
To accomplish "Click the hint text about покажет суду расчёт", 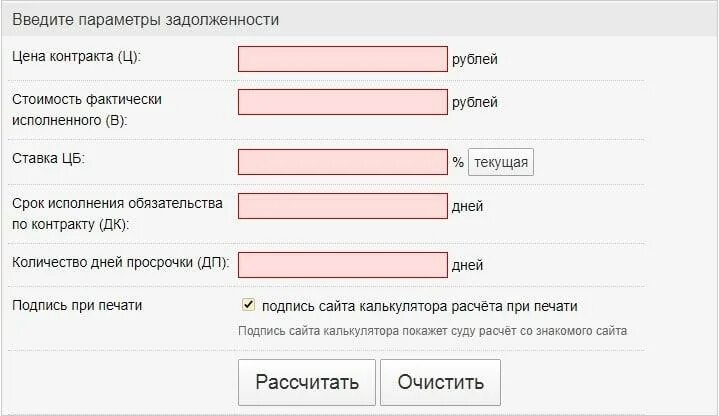I will point(432,331).
